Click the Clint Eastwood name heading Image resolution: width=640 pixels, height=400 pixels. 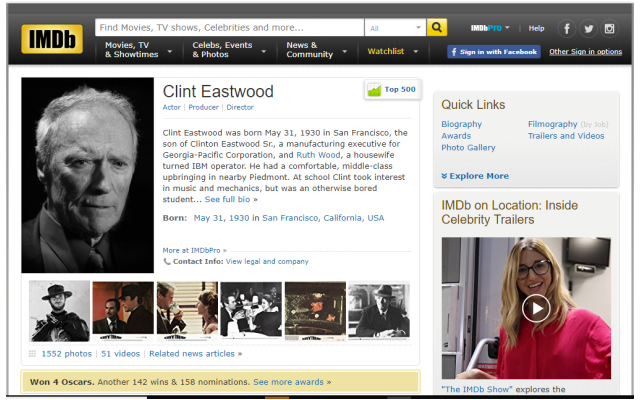(x=218, y=91)
